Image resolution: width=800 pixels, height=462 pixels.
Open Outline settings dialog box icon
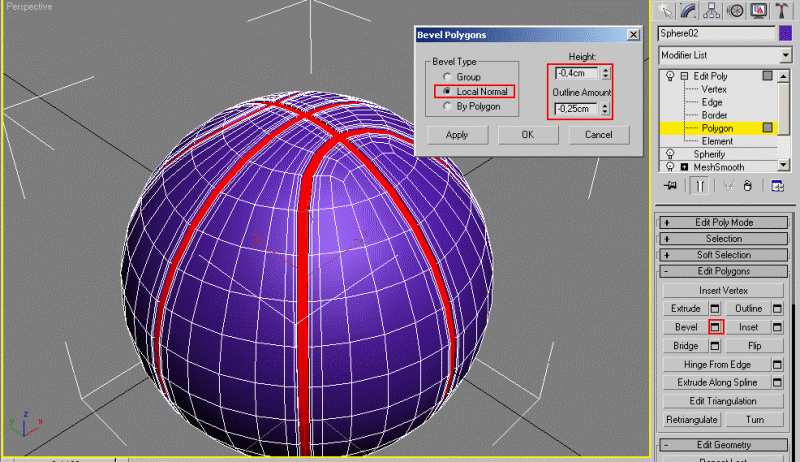click(x=777, y=309)
